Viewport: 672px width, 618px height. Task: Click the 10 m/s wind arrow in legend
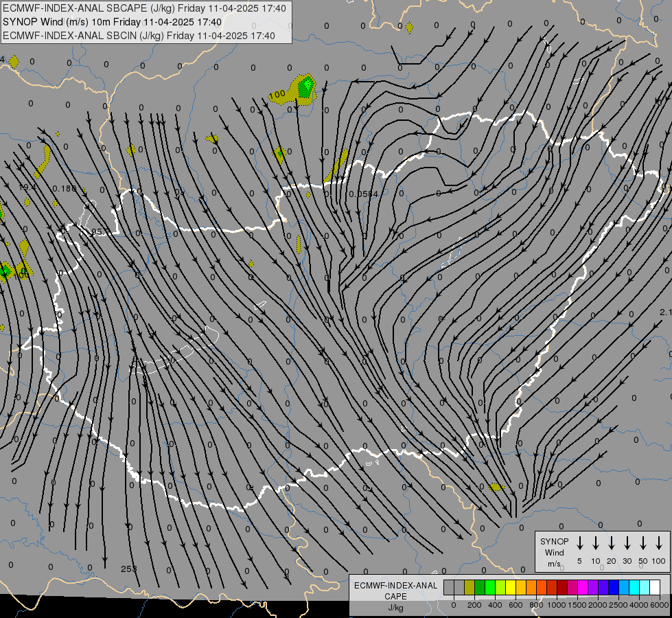596,543
